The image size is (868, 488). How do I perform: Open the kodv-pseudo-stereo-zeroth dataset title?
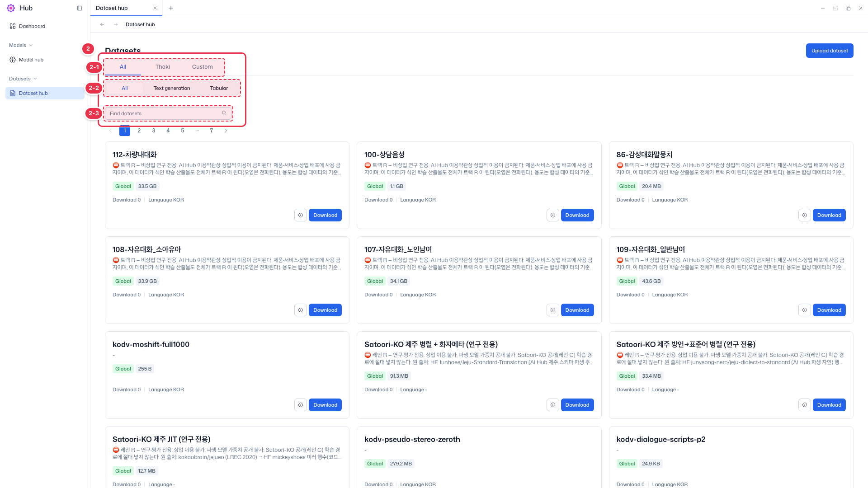coord(412,439)
